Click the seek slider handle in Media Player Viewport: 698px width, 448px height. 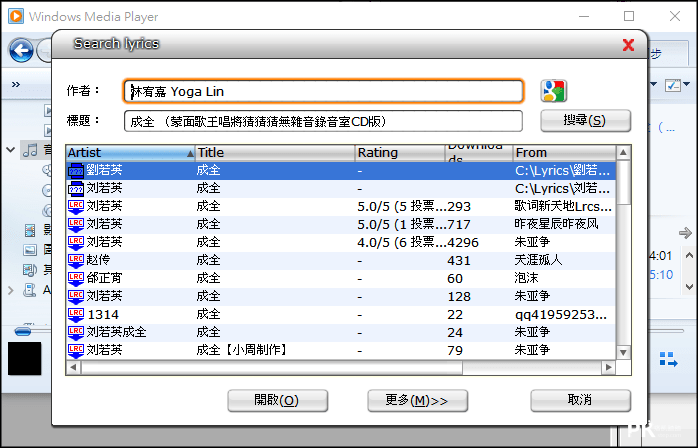pyautogui.click(x=23, y=332)
